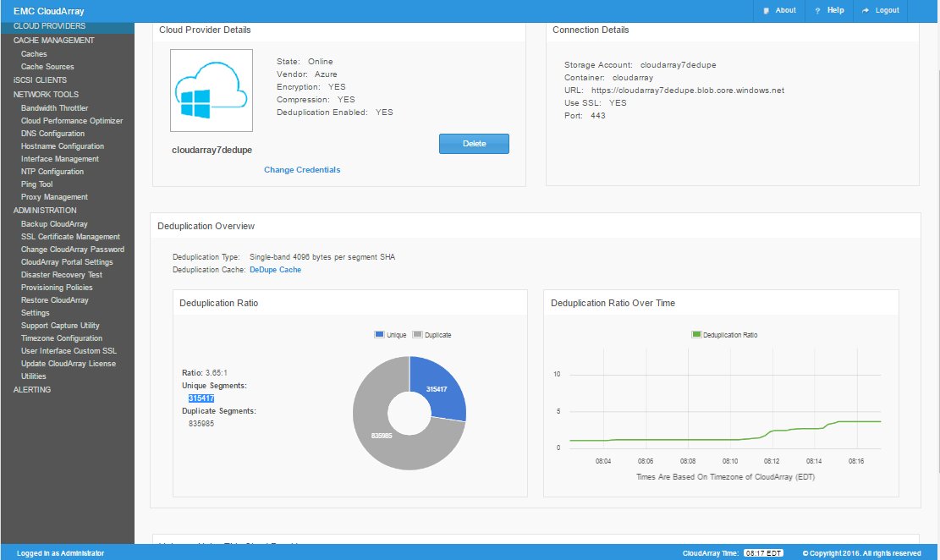The width and height of the screenshot is (940, 560).
Task: Select CLOUD PROVIDERS in the sidebar
Action: (67, 26)
